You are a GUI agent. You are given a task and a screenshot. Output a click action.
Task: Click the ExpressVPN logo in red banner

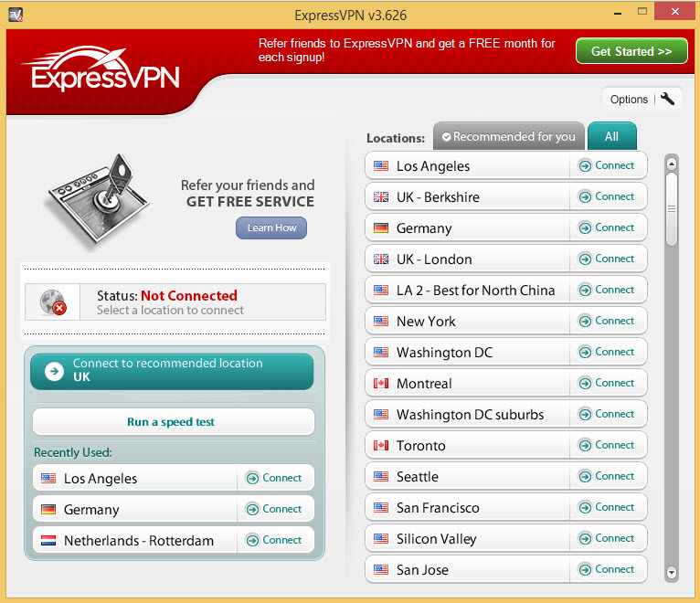(102, 69)
